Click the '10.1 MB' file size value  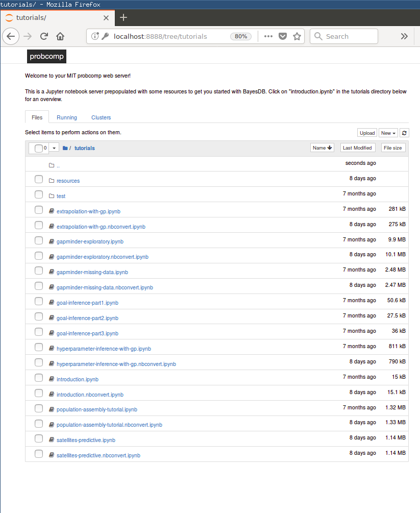point(395,254)
